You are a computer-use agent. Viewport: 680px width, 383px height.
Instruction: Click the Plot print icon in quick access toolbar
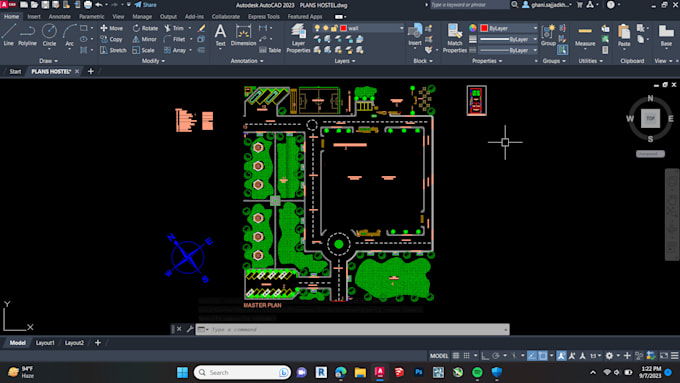point(88,5)
